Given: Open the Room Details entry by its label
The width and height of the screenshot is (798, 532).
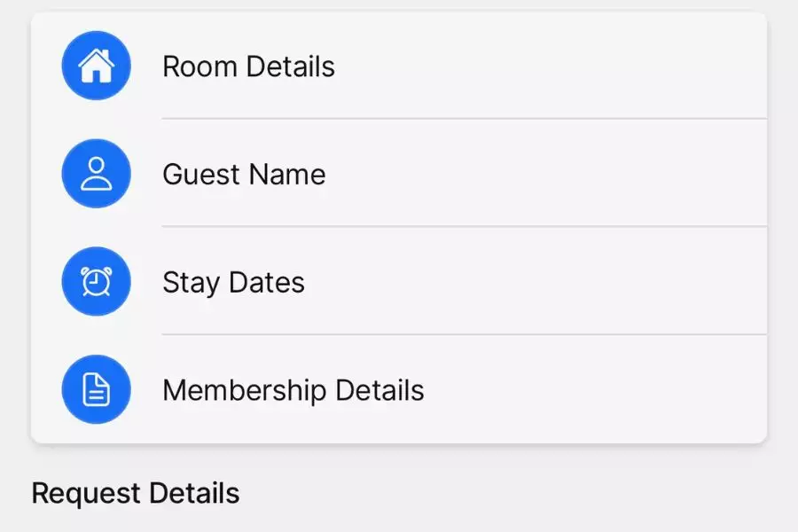Looking at the screenshot, I should 248,66.
